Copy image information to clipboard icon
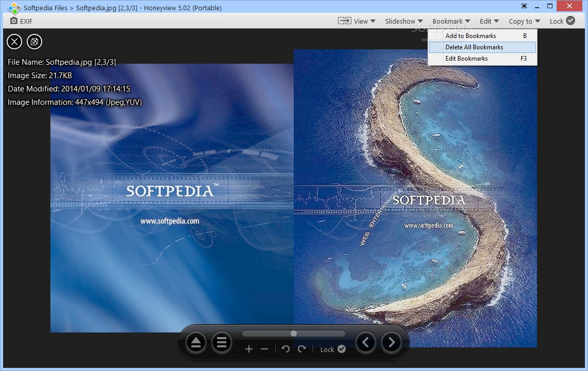Image resolution: width=588 pixels, height=371 pixels. pos(34,42)
